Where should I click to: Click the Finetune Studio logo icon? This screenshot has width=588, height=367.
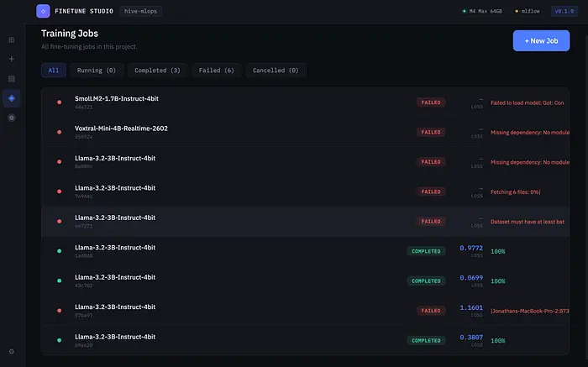pyautogui.click(x=43, y=12)
